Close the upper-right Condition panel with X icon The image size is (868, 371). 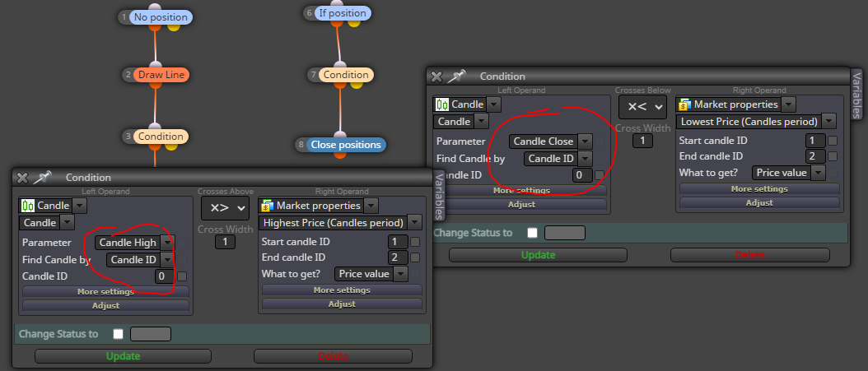click(436, 77)
